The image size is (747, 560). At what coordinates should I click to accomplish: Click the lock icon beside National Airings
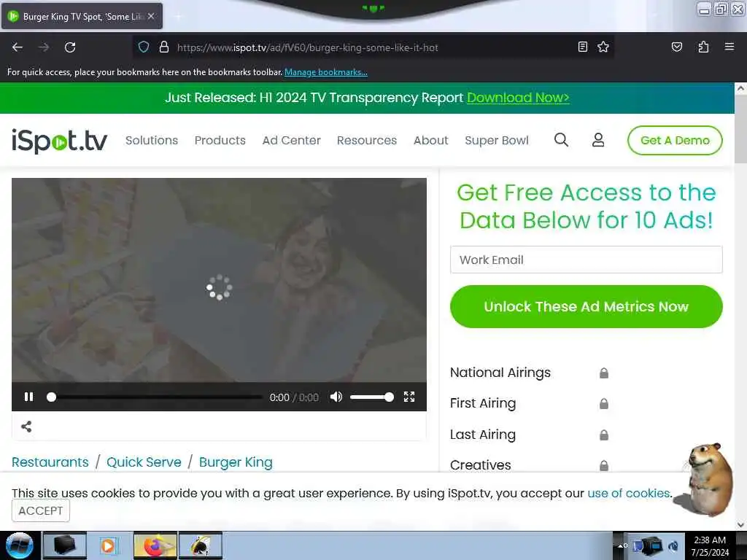pos(603,373)
